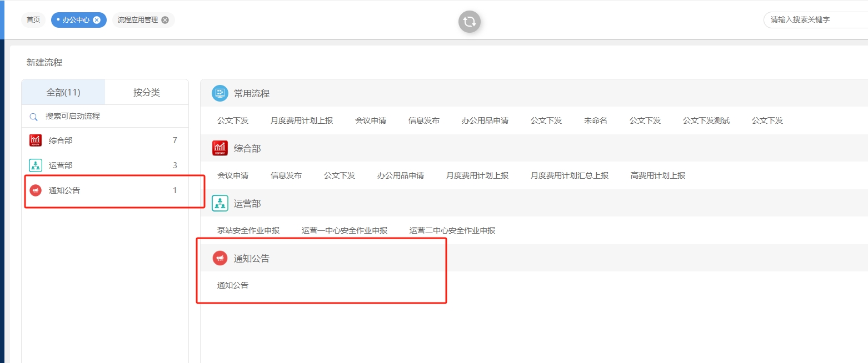
Task: Click the 搜索可启动流程 search field
Action: coord(106,117)
